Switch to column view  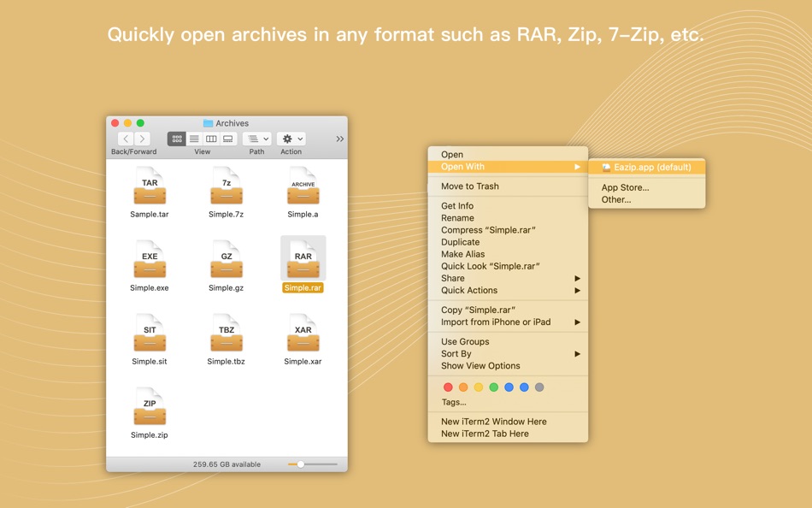211,139
